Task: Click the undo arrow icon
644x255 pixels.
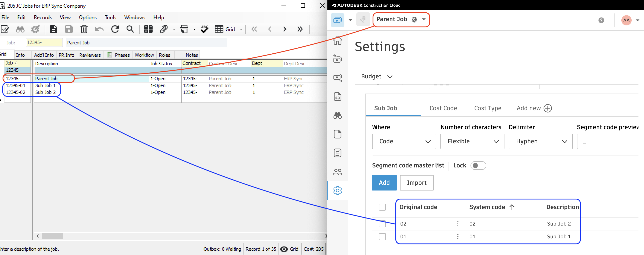Action: coord(99,29)
